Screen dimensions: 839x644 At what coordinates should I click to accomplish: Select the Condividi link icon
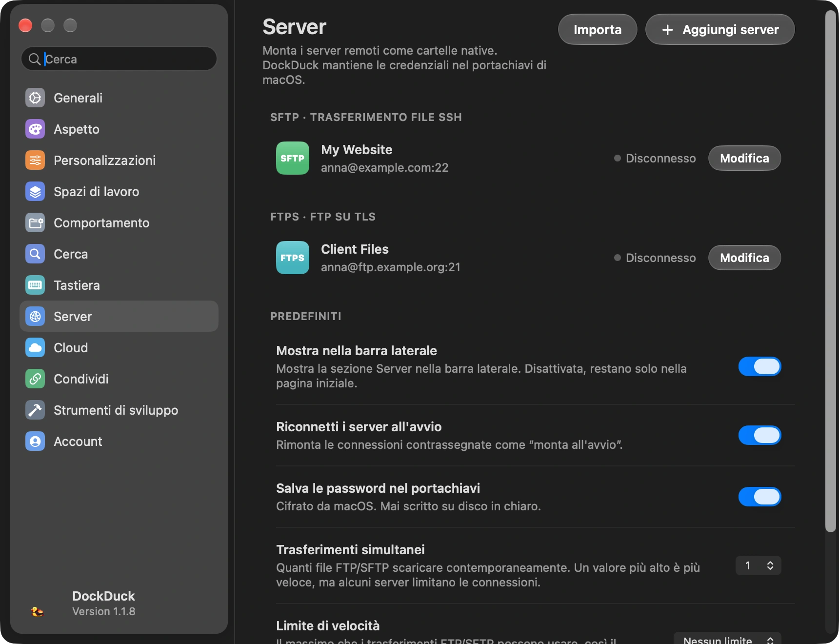(x=35, y=379)
